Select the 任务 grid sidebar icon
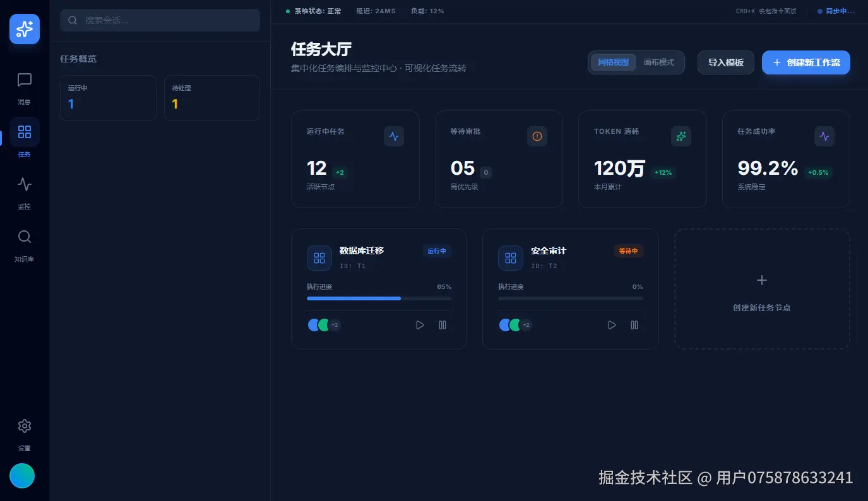868x501 pixels. pos(25,132)
